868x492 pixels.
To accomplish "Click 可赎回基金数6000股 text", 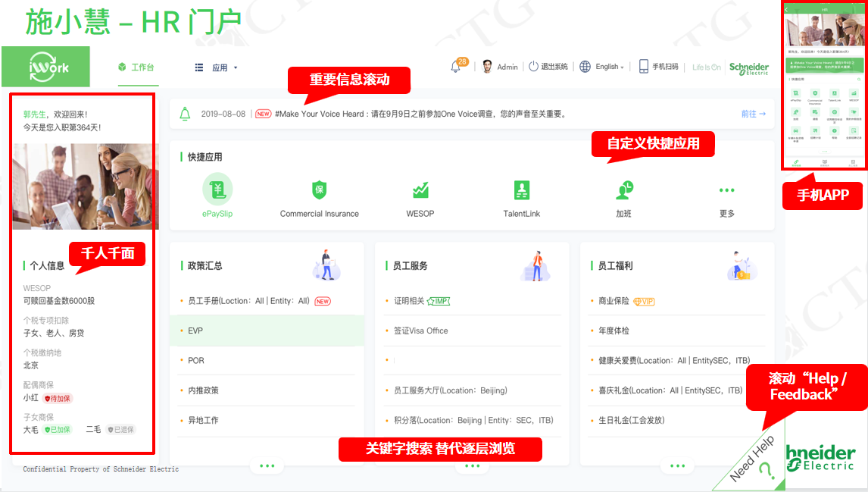I will point(58,301).
